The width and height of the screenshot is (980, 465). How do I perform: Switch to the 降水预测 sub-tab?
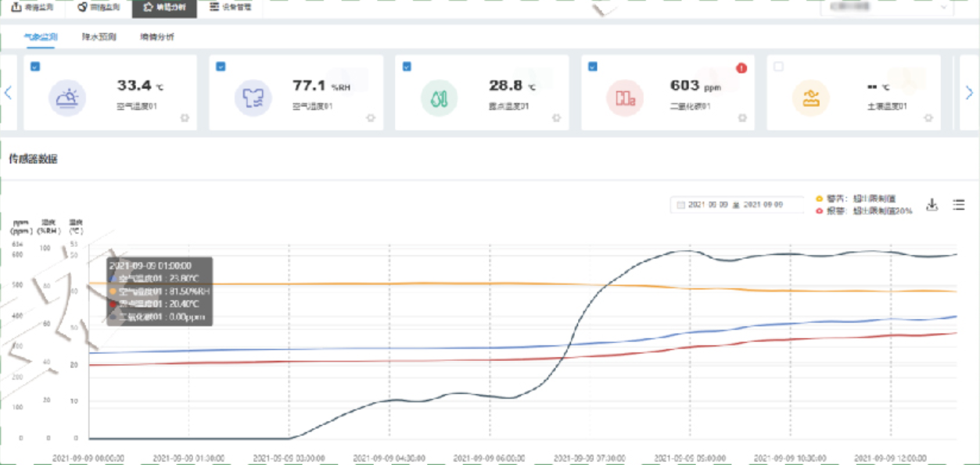coord(99,37)
